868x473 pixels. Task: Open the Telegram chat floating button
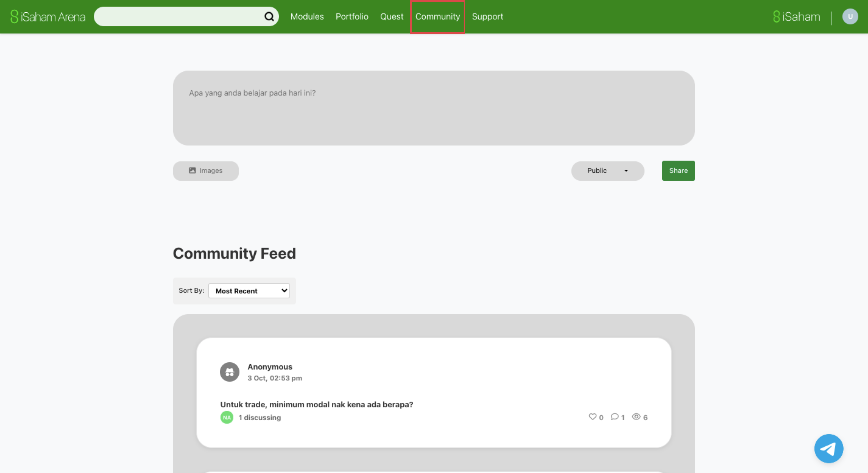coord(828,448)
